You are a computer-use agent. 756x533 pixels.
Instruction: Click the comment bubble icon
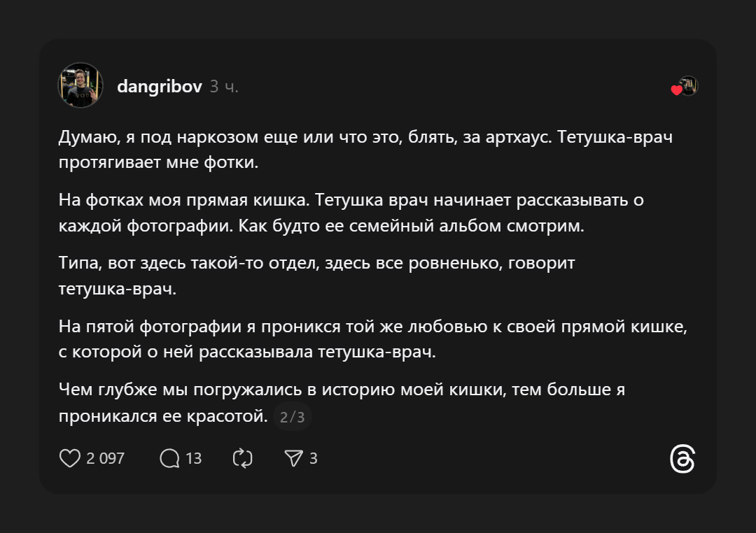pos(169,458)
